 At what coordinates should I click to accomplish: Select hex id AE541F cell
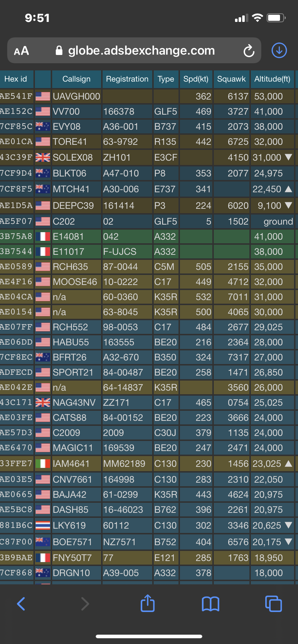point(17,96)
